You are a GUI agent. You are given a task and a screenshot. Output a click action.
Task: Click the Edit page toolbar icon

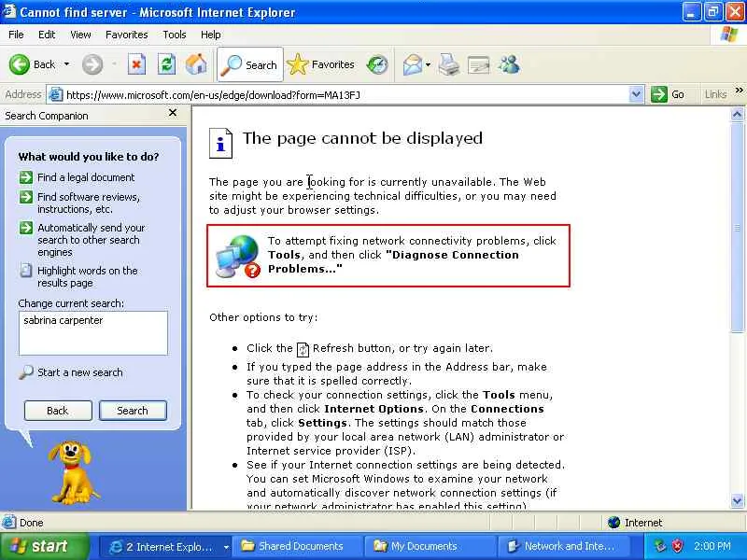(x=478, y=64)
